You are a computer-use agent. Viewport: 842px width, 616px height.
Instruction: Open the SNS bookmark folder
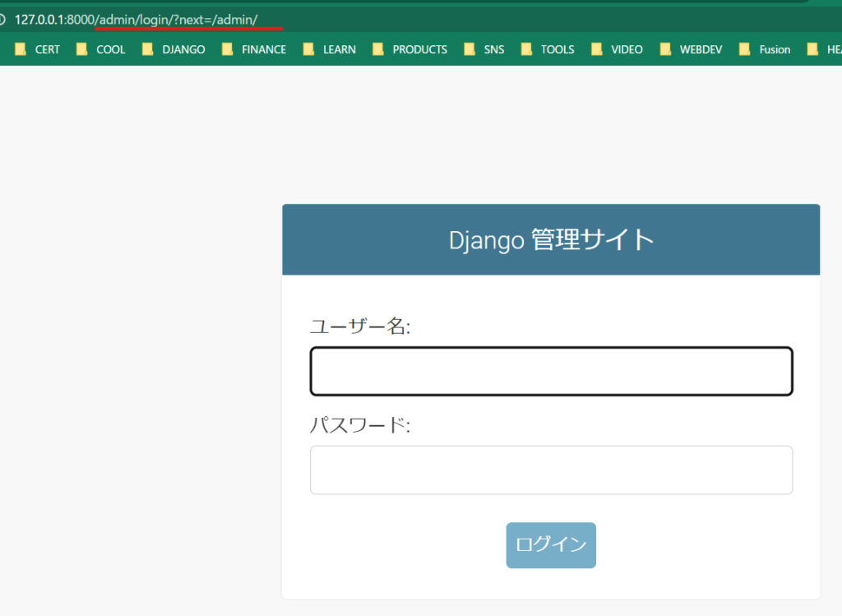click(x=483, y=49)
